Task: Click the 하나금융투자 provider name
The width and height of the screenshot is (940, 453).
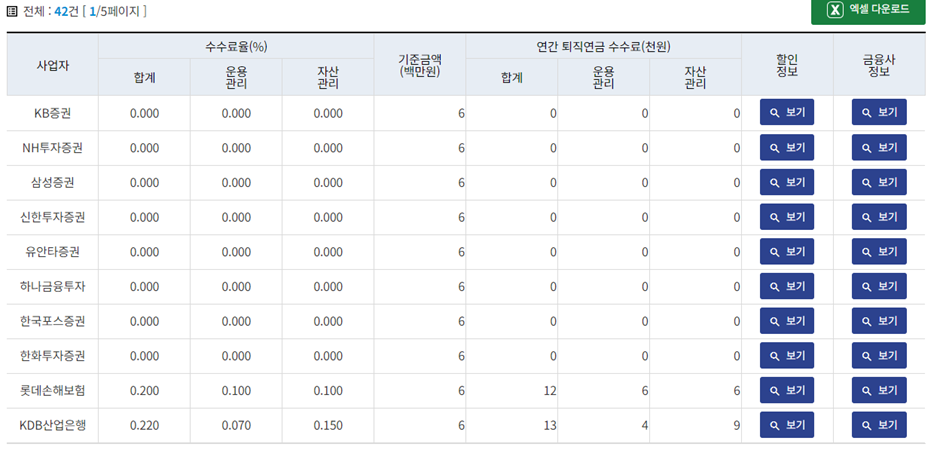Action: tap(53, 287)
